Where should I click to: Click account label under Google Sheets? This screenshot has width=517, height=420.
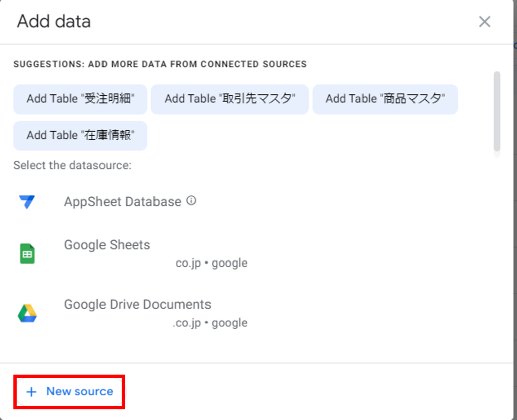click(212, 262)
